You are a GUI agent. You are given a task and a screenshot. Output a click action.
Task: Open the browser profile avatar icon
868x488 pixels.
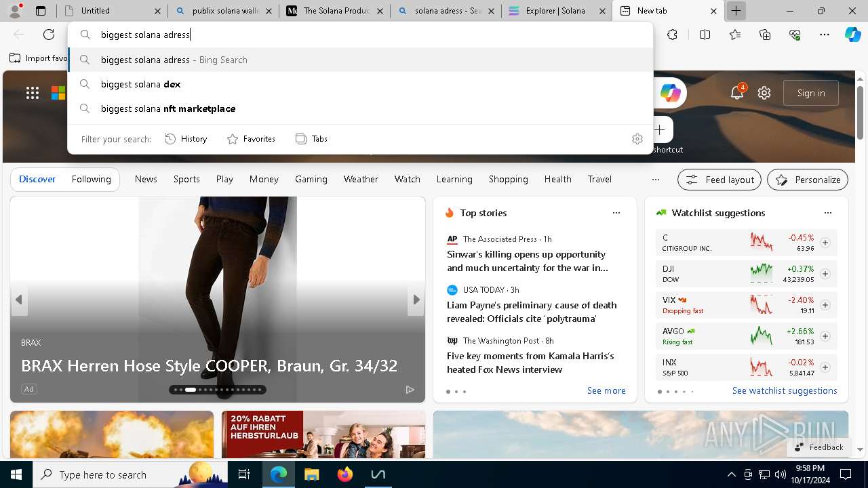point(16,11)
